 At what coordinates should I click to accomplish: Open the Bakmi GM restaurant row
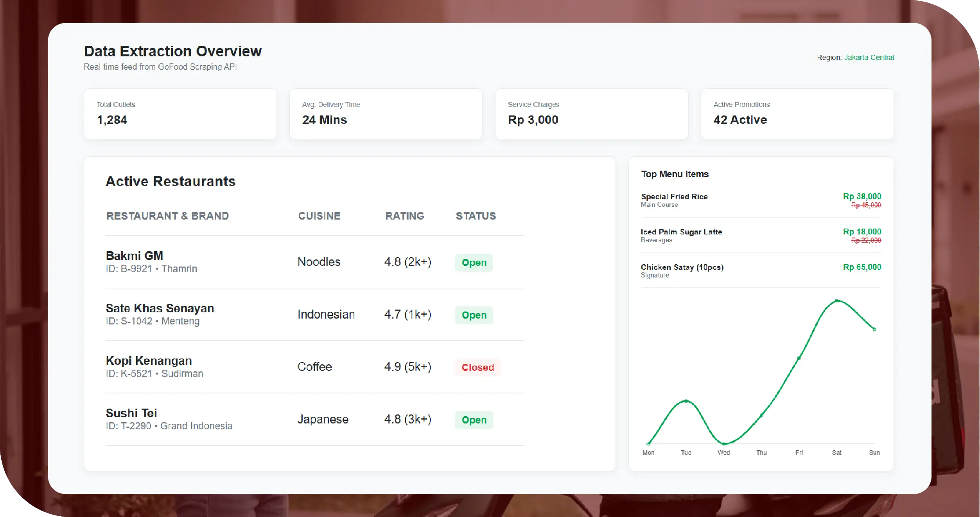point(135,256)
